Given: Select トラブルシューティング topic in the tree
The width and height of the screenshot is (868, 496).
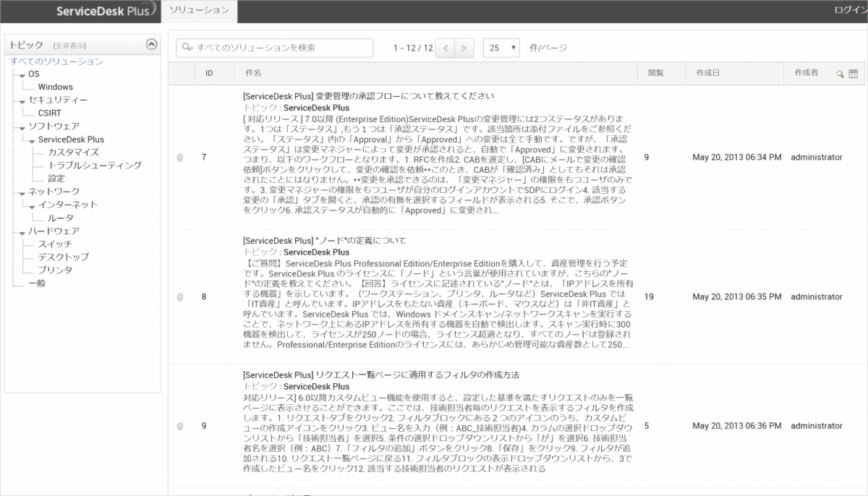Looking at the screenshot, I should click(94, 166).
